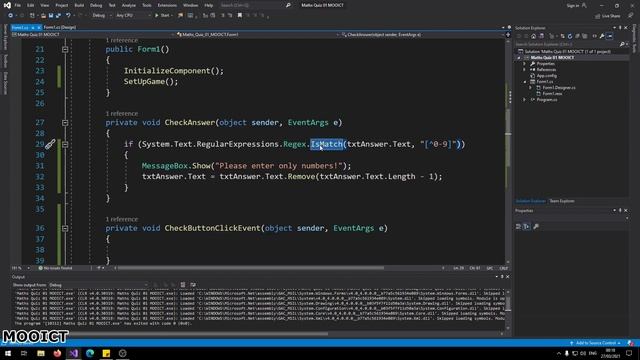
Task: Open the File menu
Action: (18, 5)
